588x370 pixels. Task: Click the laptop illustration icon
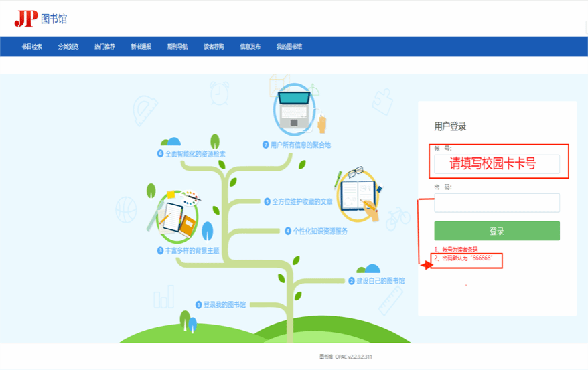pyautogui.click(x=295, y=110)
